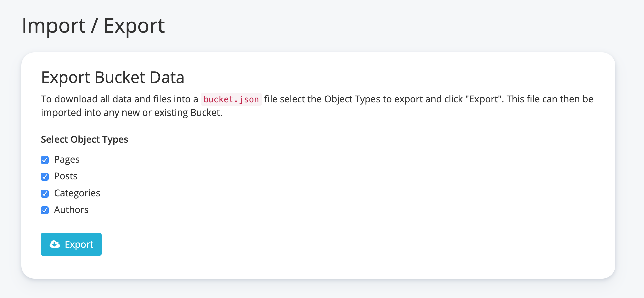Click the Posts label text
Screen dimensions: 644x298
pos(66,176)
